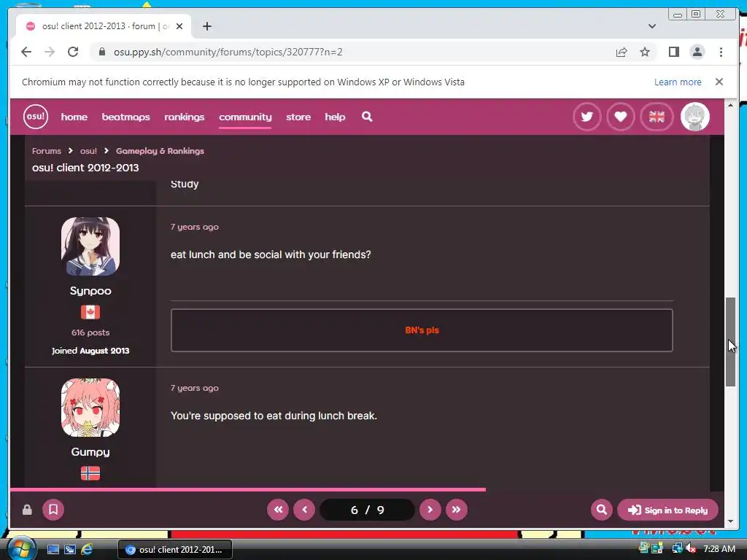Open Synpoo's 616 posts link
The width and height of the screenshot is (747, 560).
click(90, 332)
